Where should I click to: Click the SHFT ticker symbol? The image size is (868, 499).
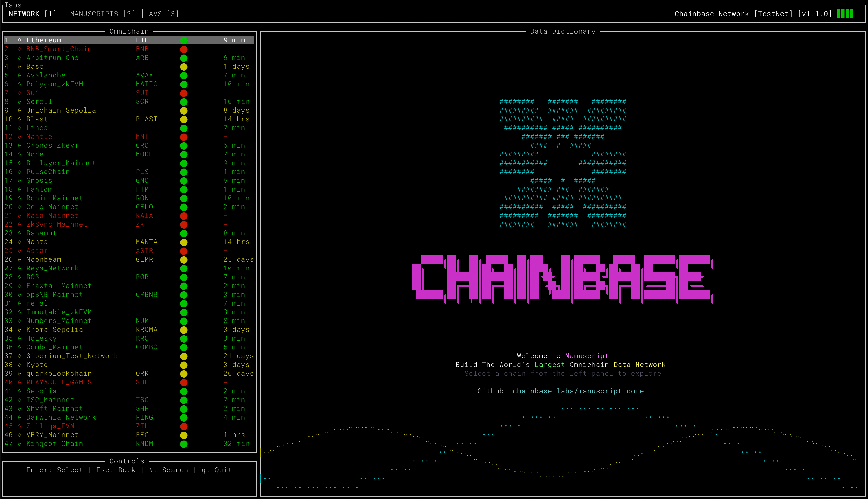[x=144, y=409]
